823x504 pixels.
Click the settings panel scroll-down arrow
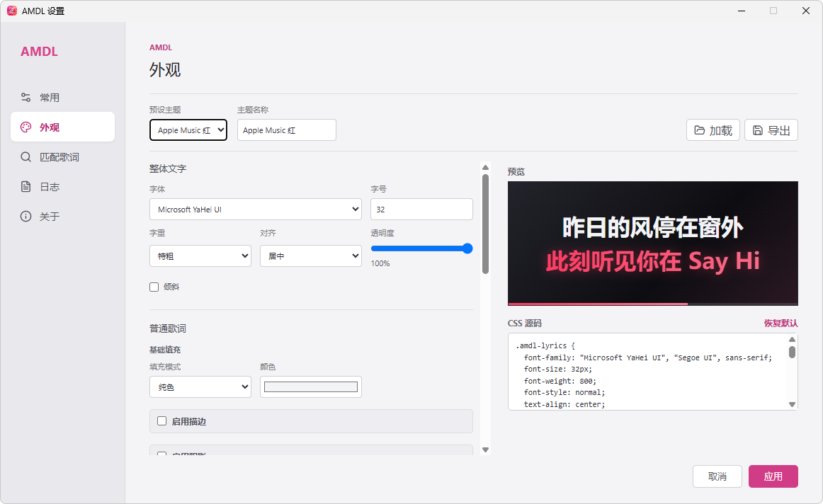click(x=485, y=449)
